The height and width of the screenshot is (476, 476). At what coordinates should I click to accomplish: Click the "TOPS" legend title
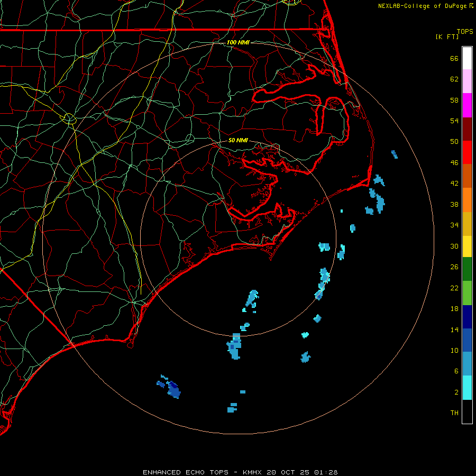tap(465, 32)
